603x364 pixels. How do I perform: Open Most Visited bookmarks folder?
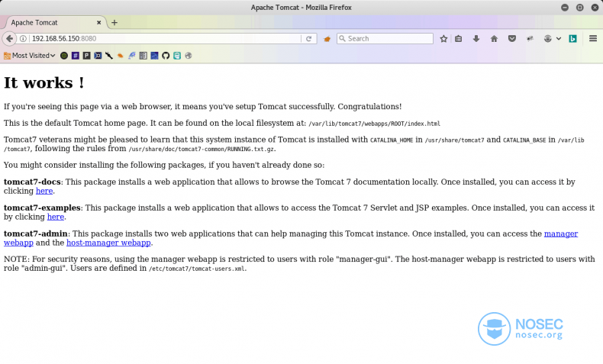tap(30, 56)
